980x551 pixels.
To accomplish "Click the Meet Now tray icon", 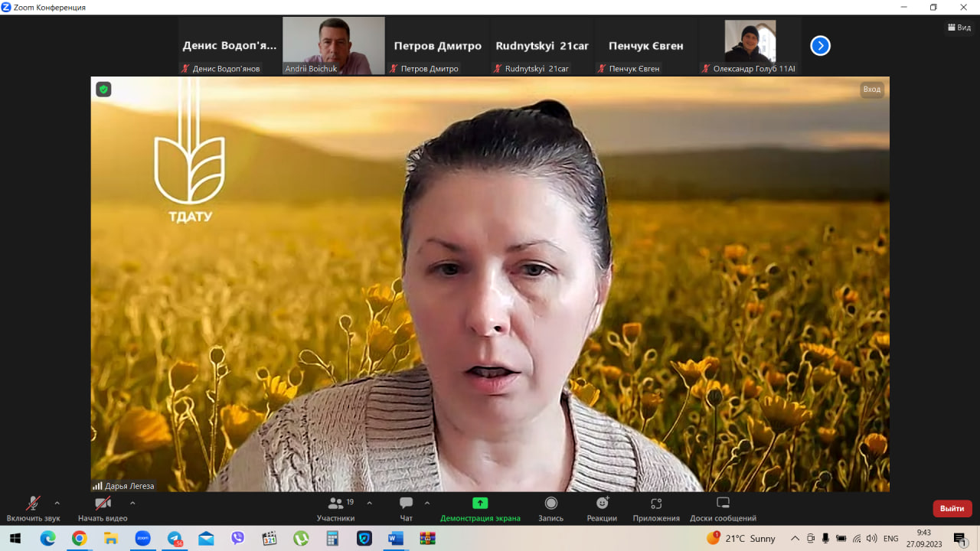I will click(811, 538).
